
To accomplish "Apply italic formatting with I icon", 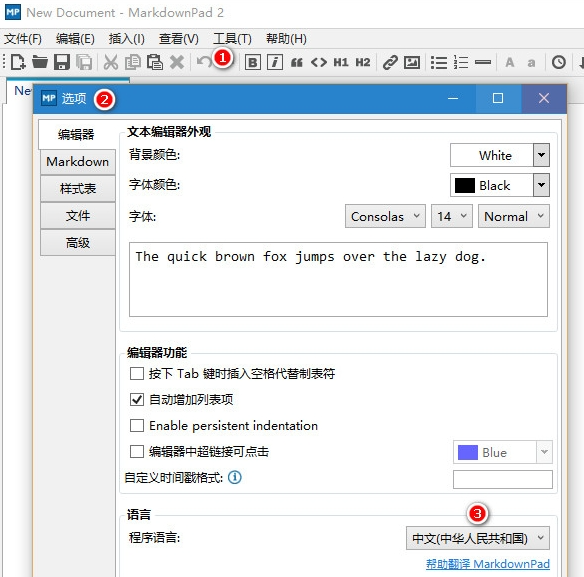I will point(275,62).
